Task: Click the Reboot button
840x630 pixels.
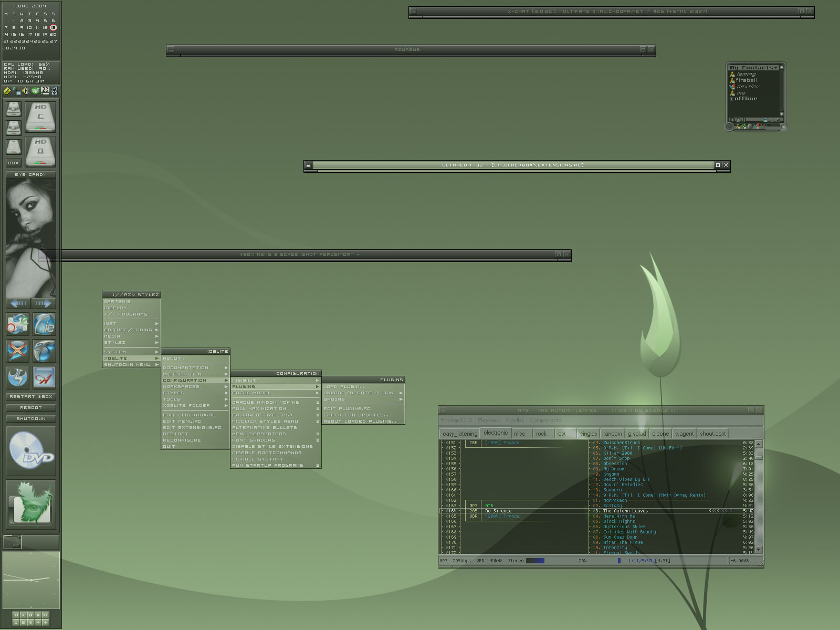Action: [x=31, y=407]
